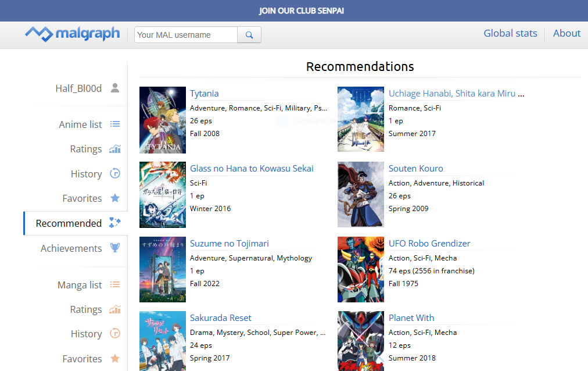
Task: Click the orange manga Ratings chart icon
Action: pos(115,309)
